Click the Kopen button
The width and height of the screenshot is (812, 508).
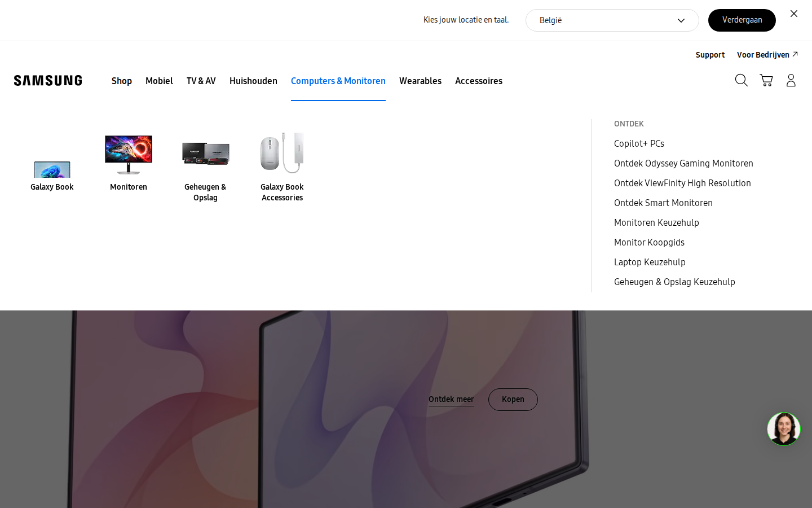513,400
